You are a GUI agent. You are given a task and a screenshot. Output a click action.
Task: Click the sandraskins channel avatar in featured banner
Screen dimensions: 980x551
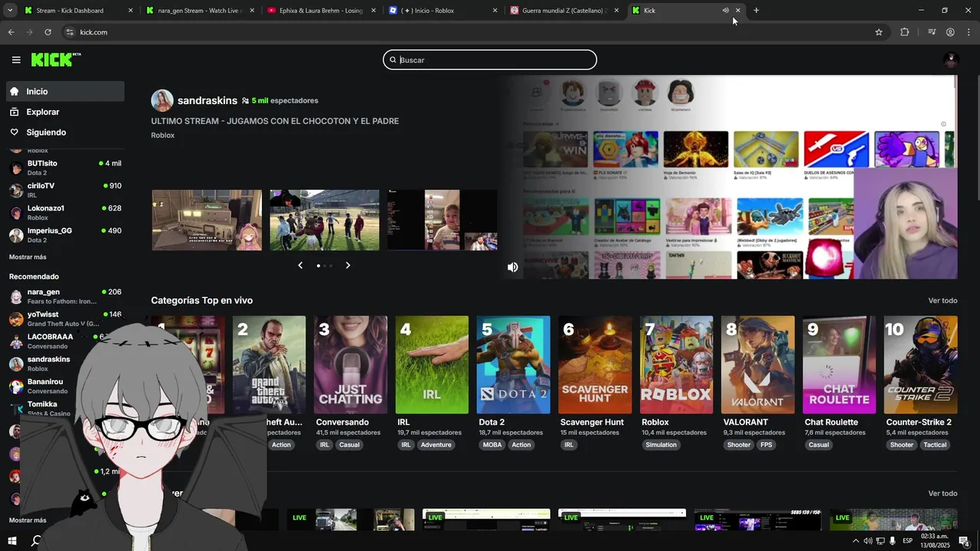pos(162,100)
